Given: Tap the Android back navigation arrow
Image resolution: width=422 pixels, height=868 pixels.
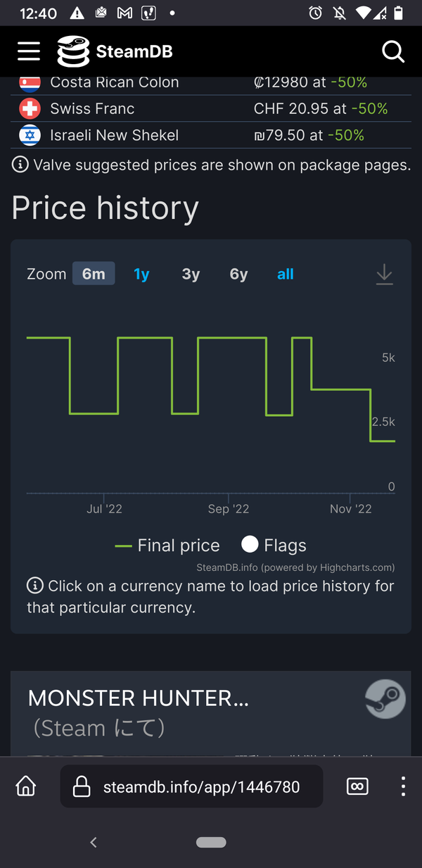Looking at the screenshot, I should click(x=94, y=842).
